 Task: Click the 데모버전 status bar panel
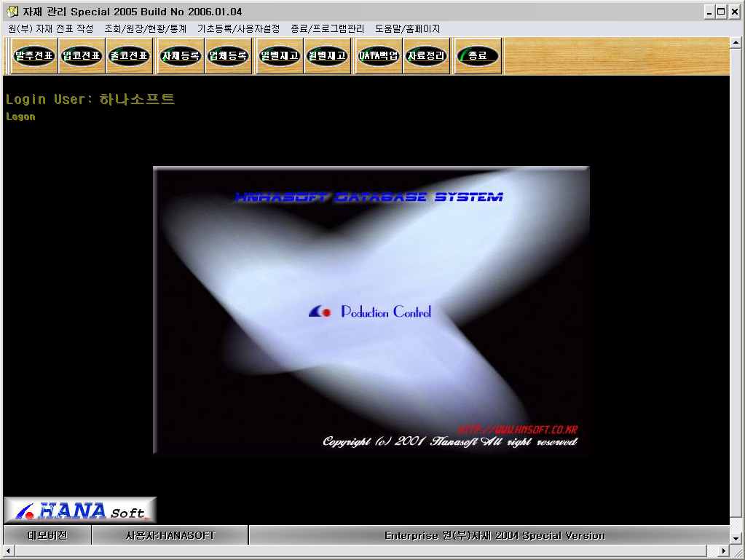47,535
